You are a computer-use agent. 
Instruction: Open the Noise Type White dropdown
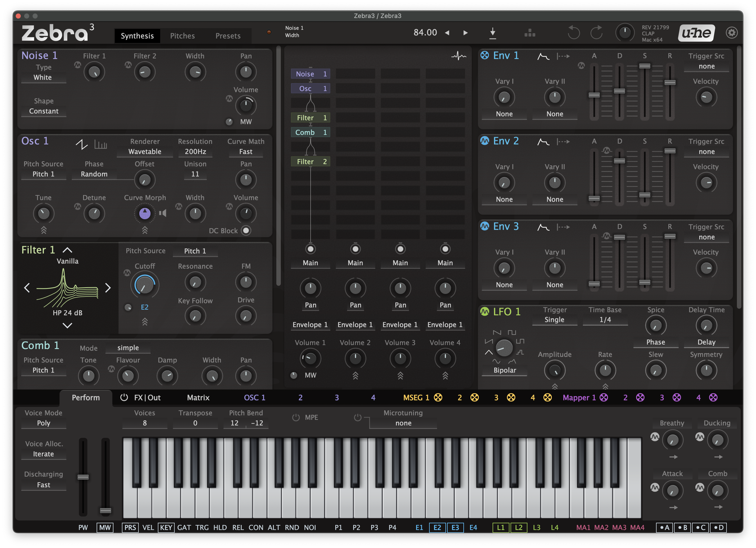43,77
